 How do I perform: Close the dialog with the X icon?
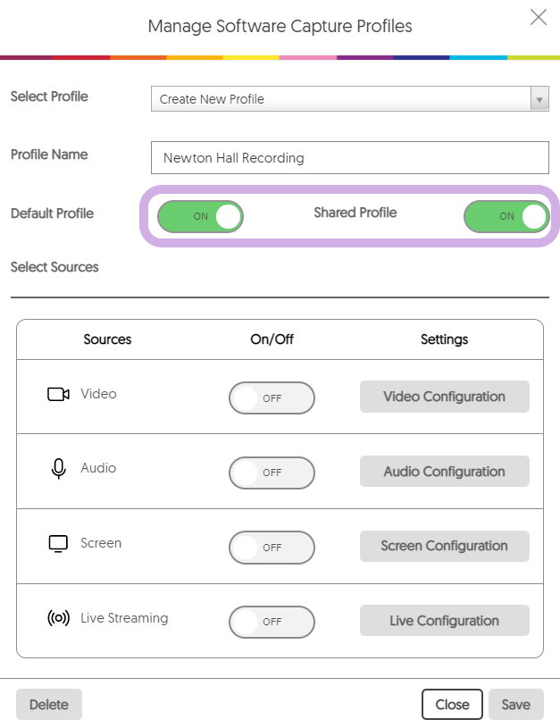[539, 17]
